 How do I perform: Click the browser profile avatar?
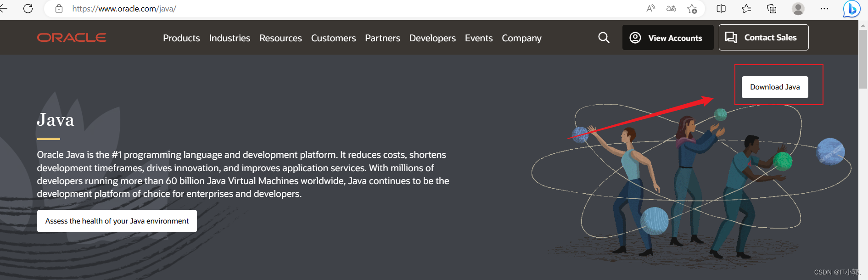click(x=798, y=8)
